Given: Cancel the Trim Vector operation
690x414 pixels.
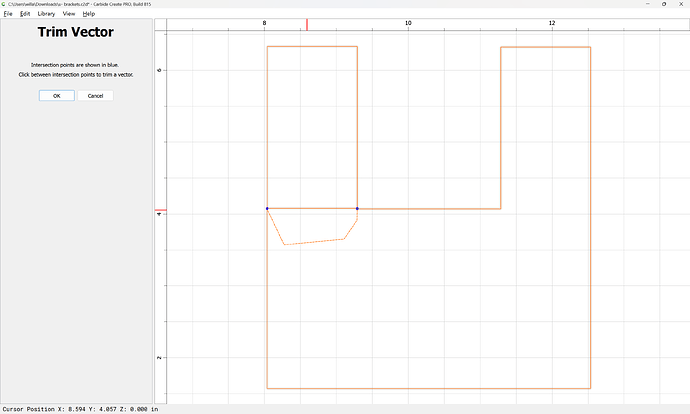Looking at the screenshot, I should 95,95.
